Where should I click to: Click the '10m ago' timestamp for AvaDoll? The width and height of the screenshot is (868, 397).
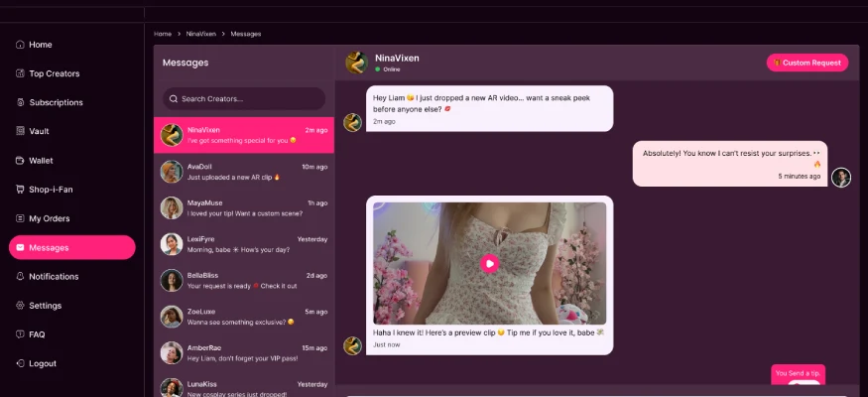pyautogui.click(x=314, y=167)
